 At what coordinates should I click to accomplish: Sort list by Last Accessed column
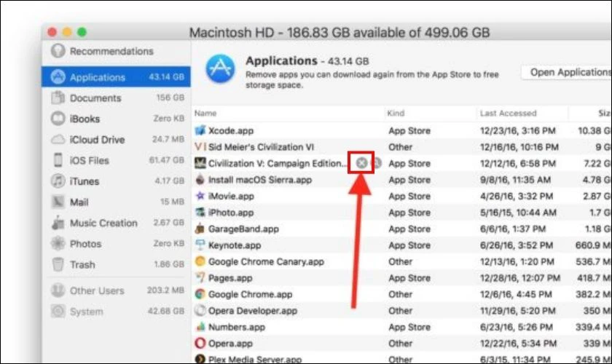[509, 113]
